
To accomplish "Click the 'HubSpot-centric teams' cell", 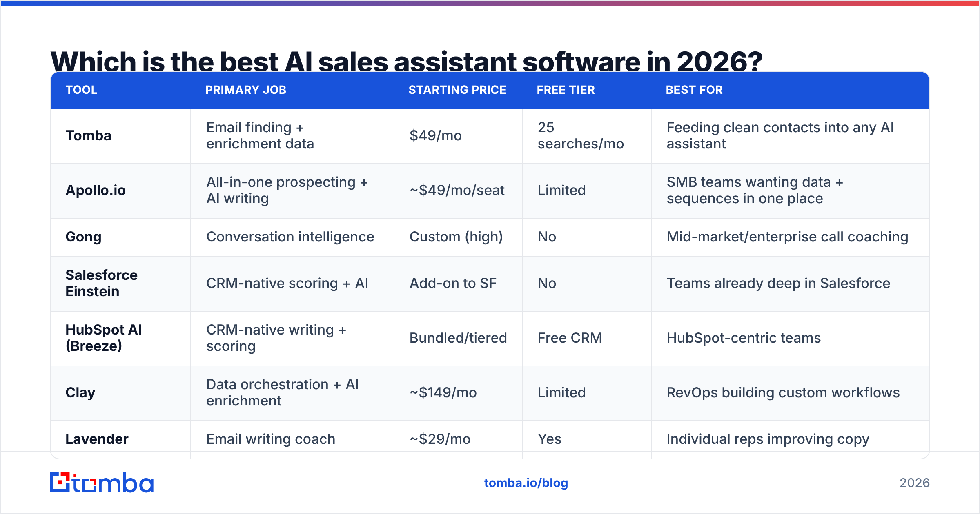I will pos(790,338).
